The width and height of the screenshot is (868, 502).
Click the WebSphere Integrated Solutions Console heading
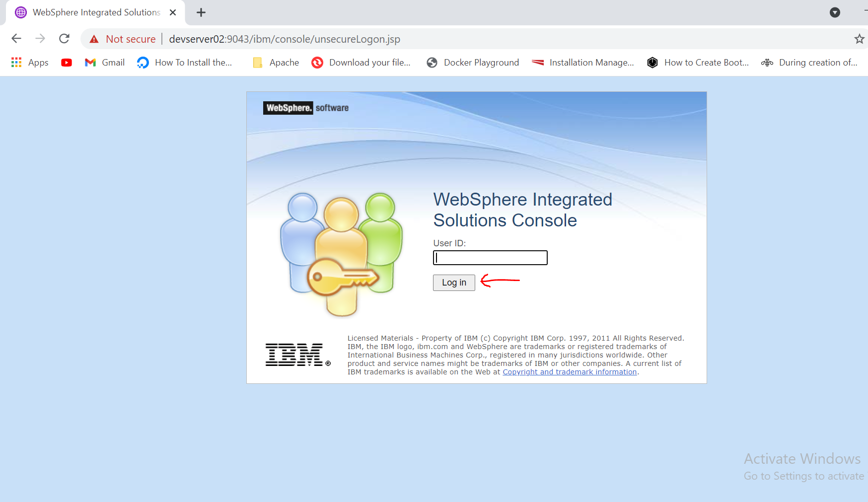tap(523, 210)
